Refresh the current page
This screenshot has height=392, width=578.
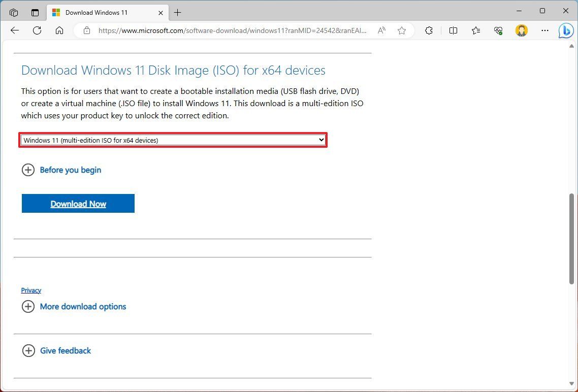coord(37,30)
